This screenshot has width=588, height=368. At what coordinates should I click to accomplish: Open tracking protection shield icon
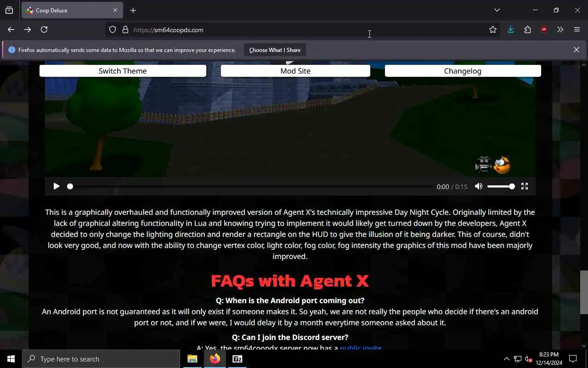pos(113,29)
